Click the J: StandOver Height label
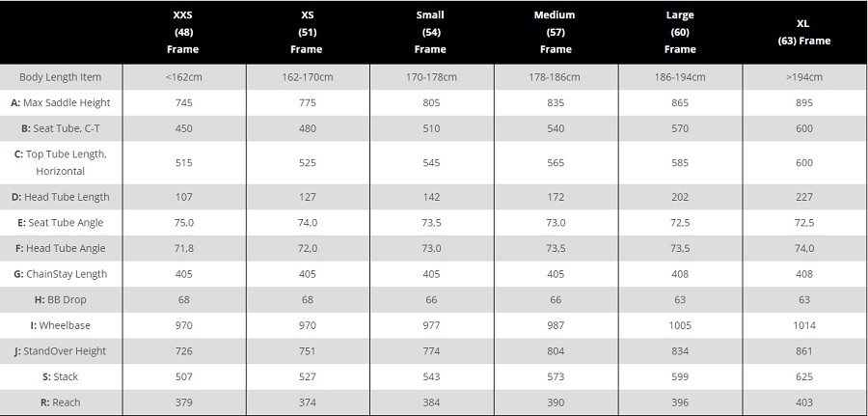The height and width of the screenshot is (416, 868). point(61,350)
